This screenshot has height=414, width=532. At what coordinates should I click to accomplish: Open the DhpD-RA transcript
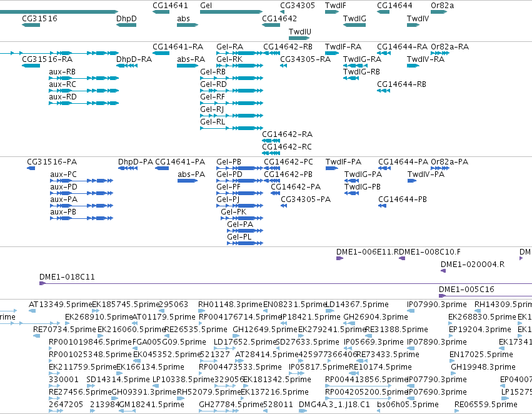coord(127,66)
